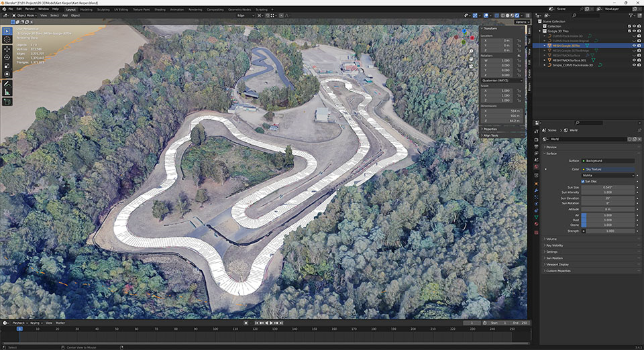Open the Keying popover in timeline
Viewport: 644px width, 350px height.
(36, 323)
